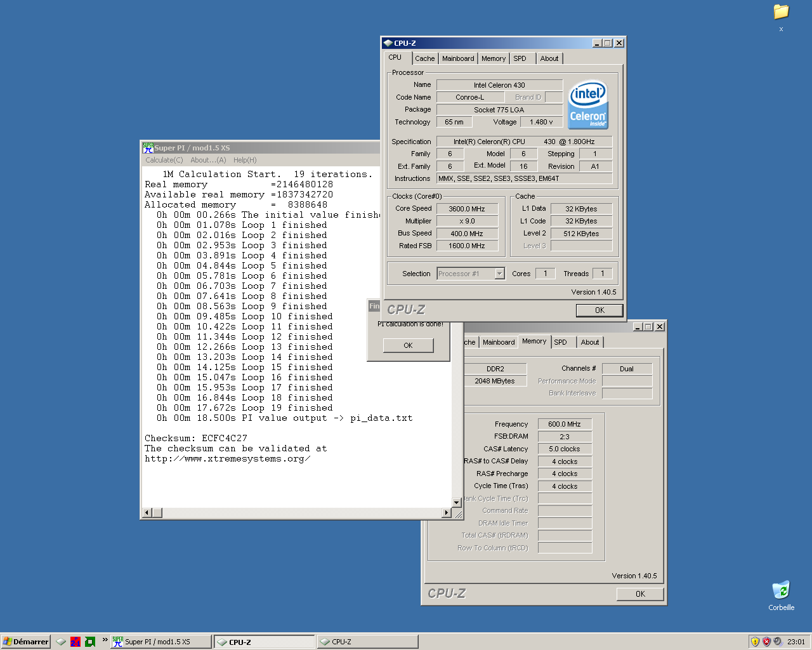Expand the quick launch overflow chevron
The height and width of the screenshot is (650, 812).
(105, 640)
